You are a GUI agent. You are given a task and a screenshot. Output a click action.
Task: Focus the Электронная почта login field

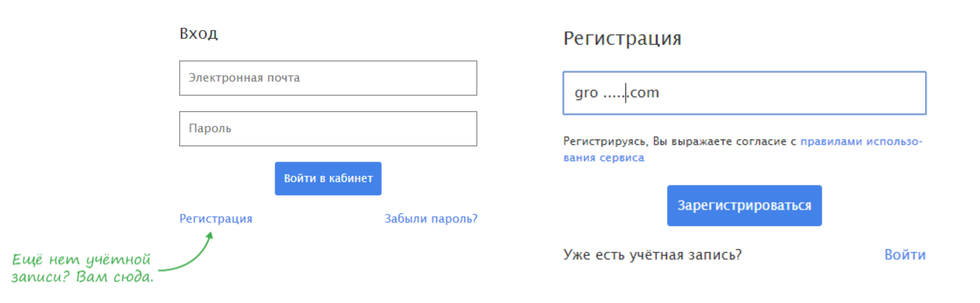tap(328, 78)
